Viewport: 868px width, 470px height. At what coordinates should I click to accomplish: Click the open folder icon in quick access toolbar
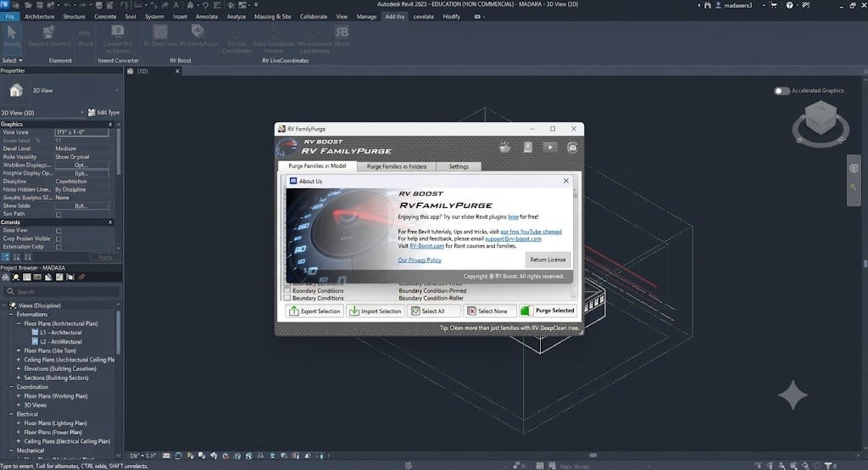tap(28, 5)
